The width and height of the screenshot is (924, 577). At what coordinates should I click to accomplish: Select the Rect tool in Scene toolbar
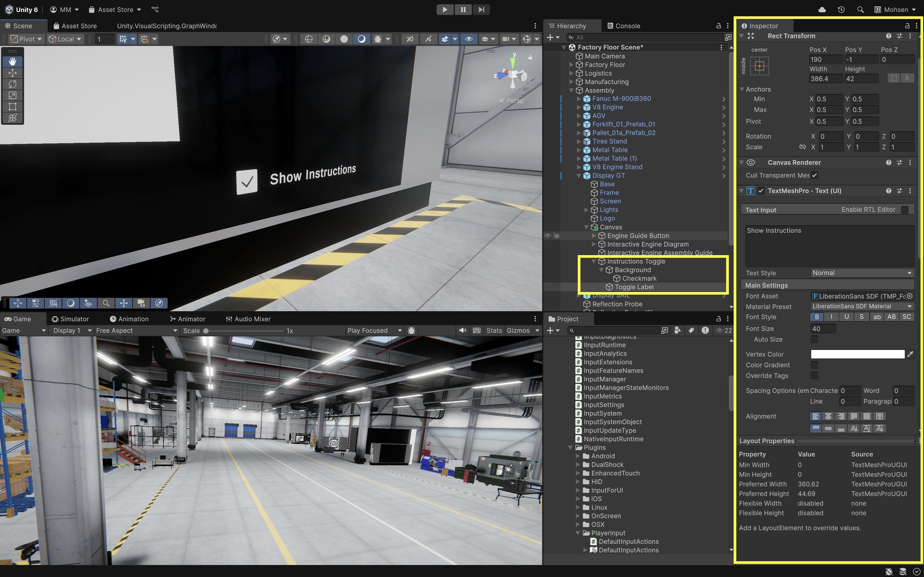click(x=13, y=107)
